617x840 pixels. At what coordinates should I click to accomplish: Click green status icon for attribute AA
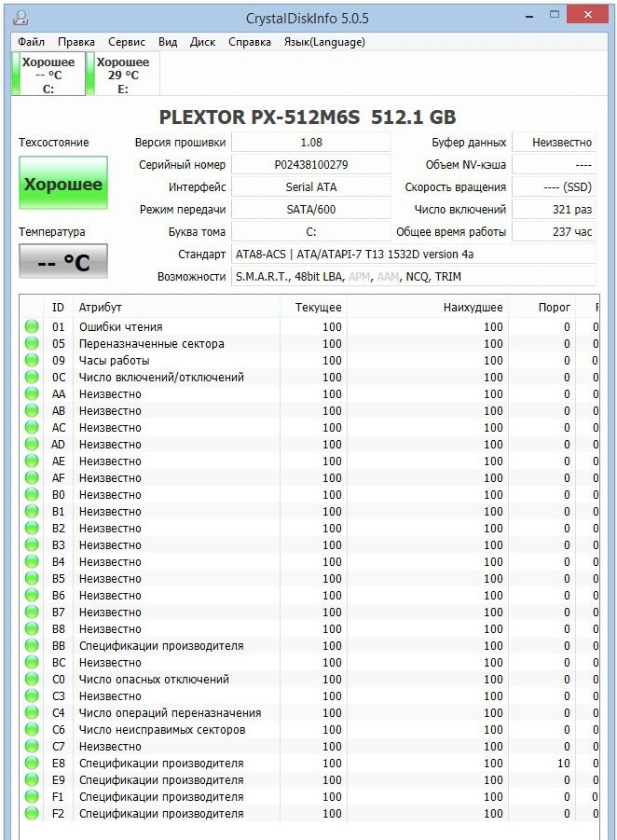click(32, 393)
